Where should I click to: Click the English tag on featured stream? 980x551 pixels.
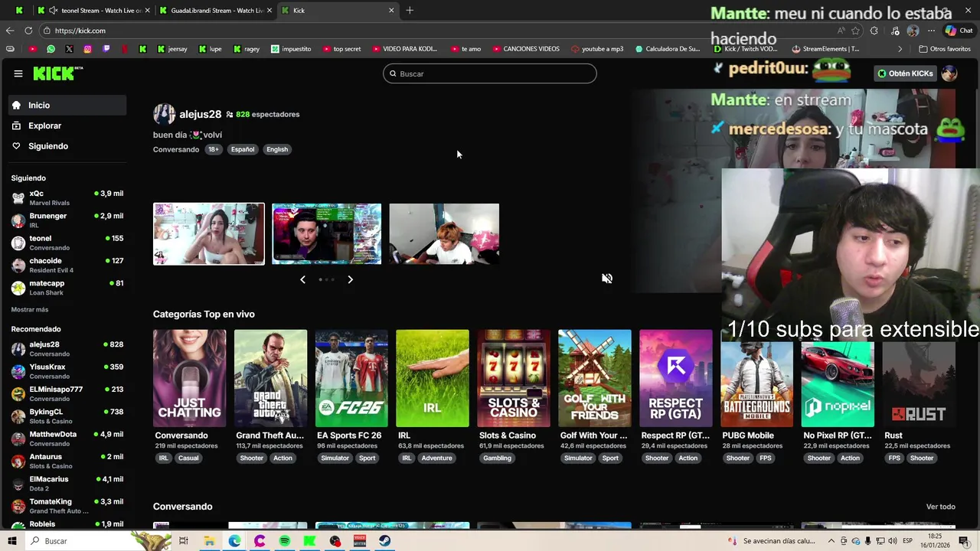point(277,149)
